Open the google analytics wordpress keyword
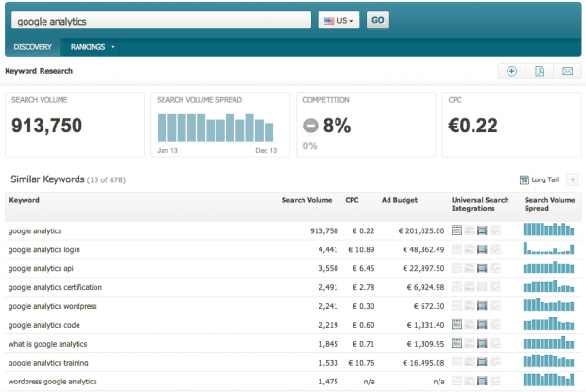The height and width of the screenshot is (392, 586). (52, 306)
